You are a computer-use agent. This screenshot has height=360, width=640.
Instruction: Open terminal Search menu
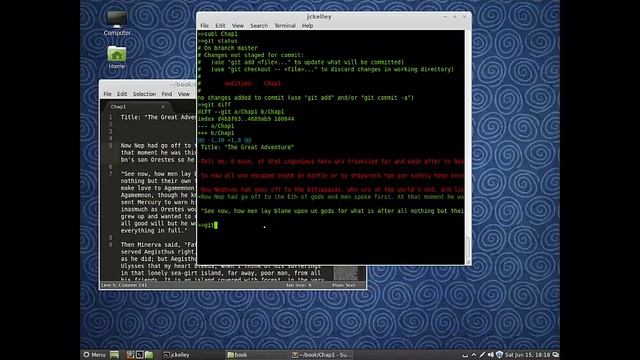(259, 26)
